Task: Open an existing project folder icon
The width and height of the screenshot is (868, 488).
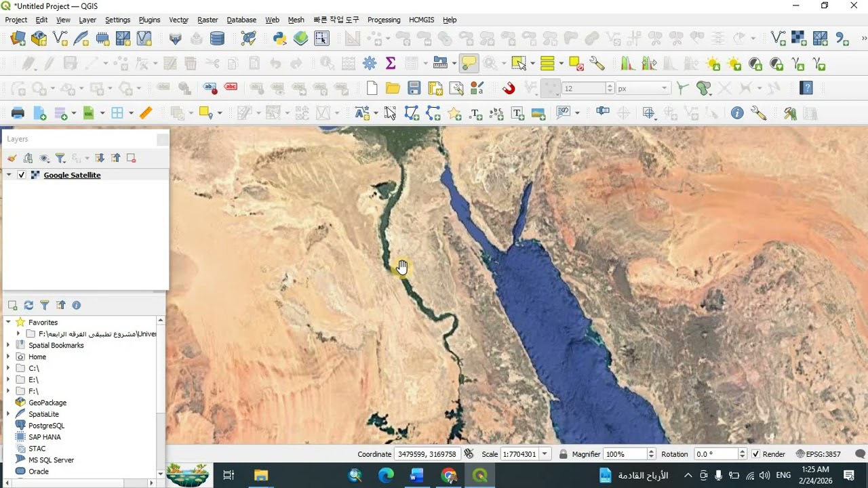Action: click(x=393, y=88)
